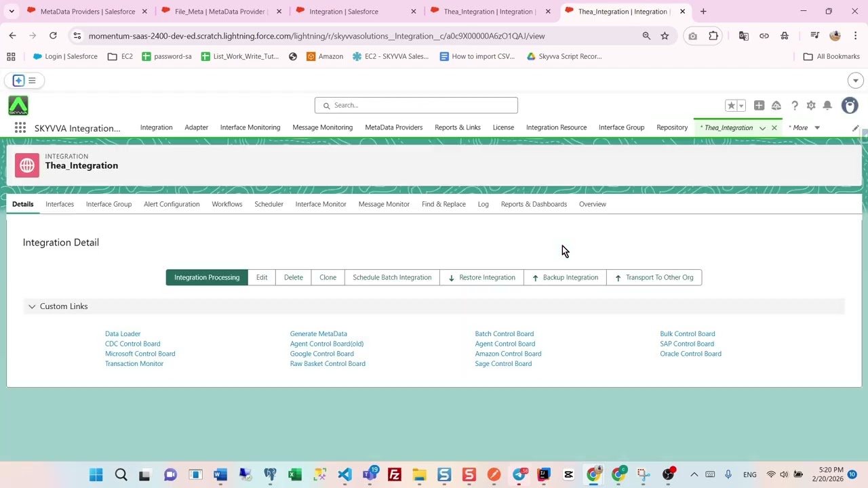This screenshot has width=868, height=488.
Task: Expand the round dropdown arrow below bookmarks
Action: [855, 81]
